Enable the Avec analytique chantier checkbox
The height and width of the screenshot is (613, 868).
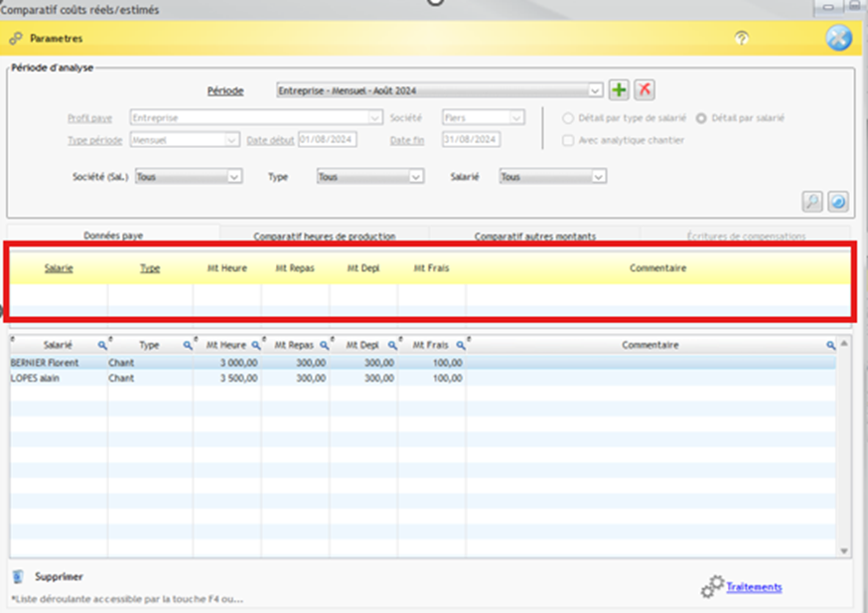[568, 140]
